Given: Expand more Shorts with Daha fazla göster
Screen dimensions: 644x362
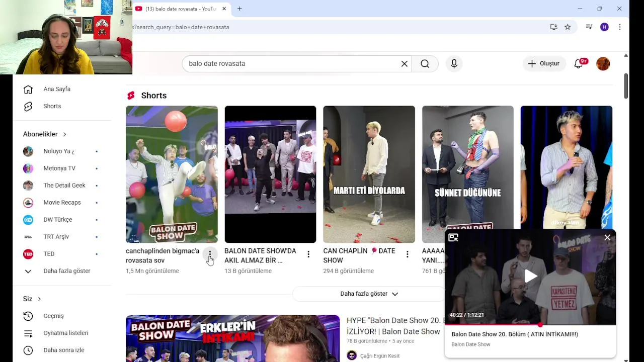Looking at the screenshot, I should pos(369,294).
